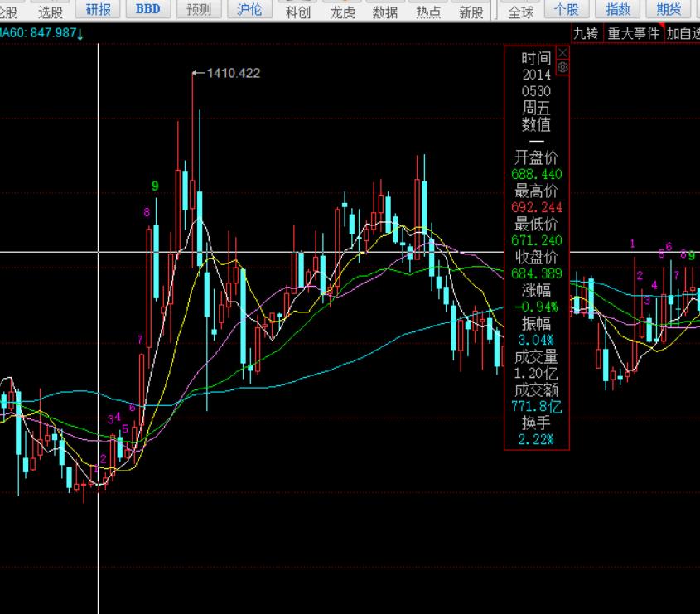
Task: Open the 热点 hot topics item
Action: [x=428, y=12]
